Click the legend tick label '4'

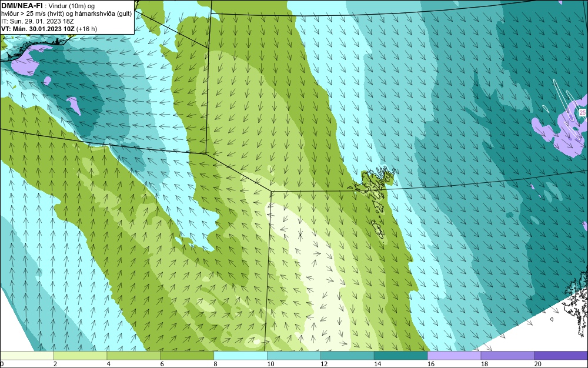pos(109,364)
